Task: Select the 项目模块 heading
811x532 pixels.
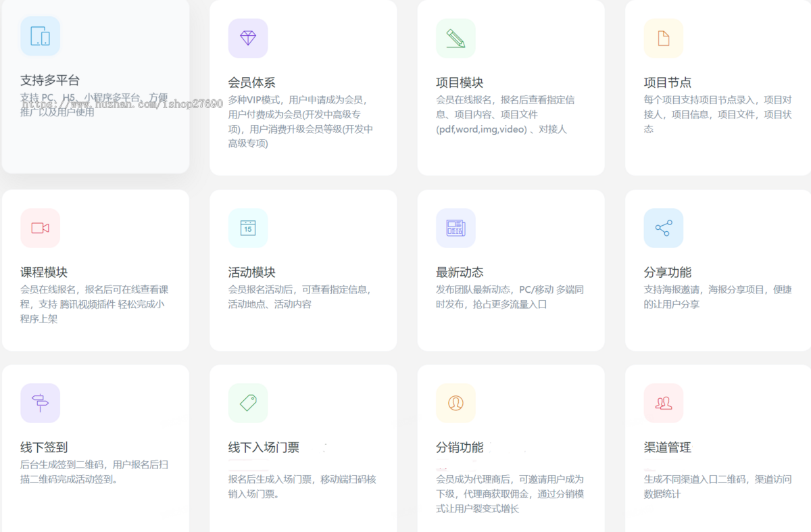Action: (x=460, y=83)
